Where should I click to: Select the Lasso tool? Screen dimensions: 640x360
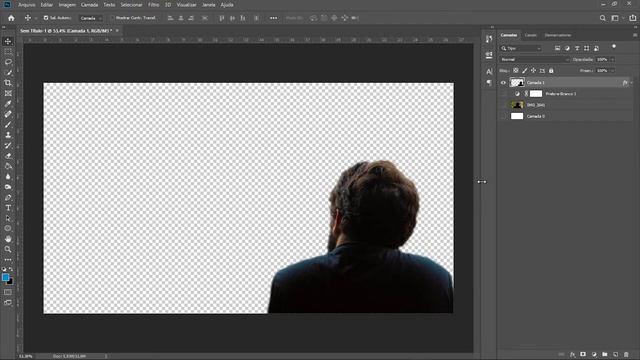(x=8, y=62)
